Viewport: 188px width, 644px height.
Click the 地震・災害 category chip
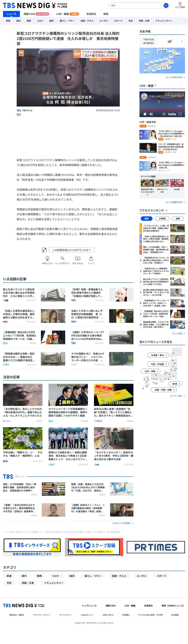(x=28, y=583)
